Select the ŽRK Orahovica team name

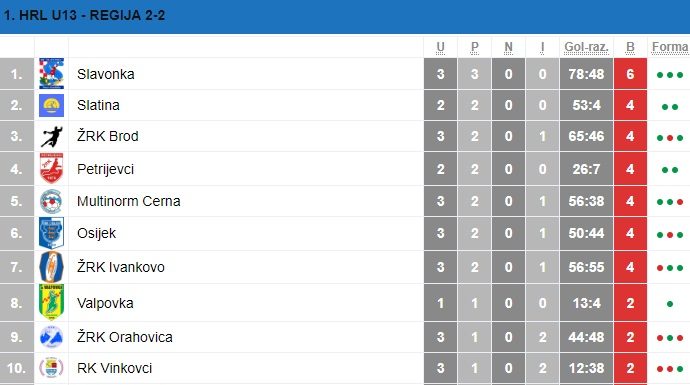coord(125,337)
